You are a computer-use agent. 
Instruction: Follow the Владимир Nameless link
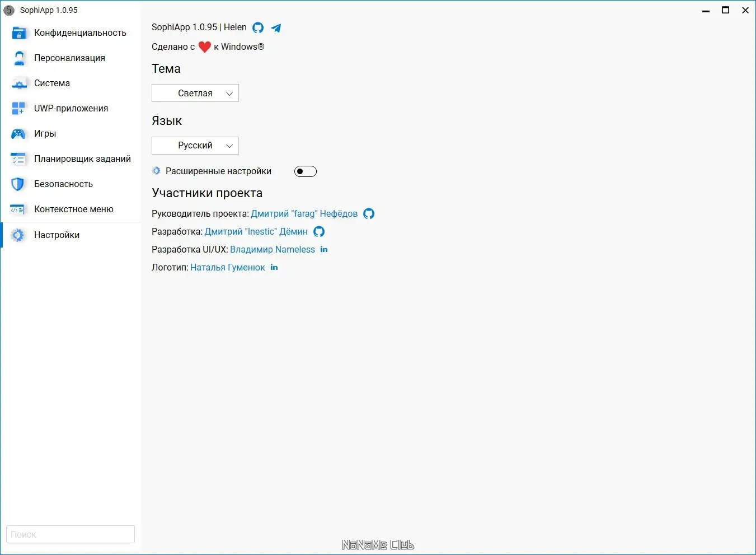point(273,250)
